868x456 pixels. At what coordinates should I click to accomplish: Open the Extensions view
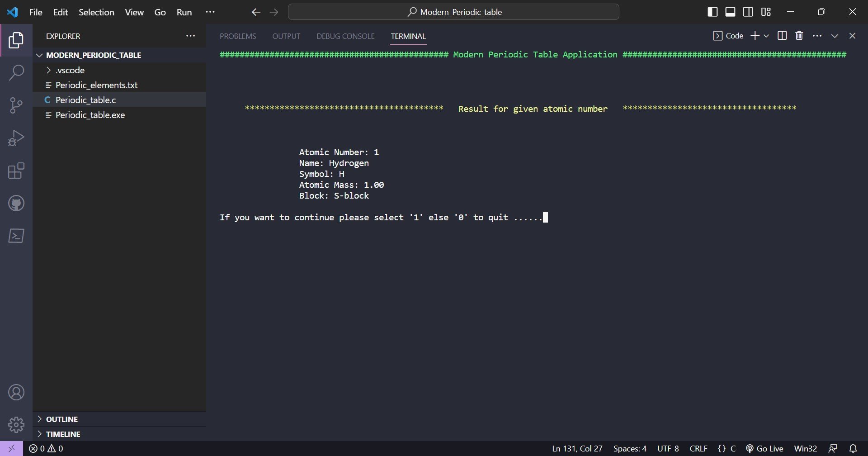coord(16,171)
